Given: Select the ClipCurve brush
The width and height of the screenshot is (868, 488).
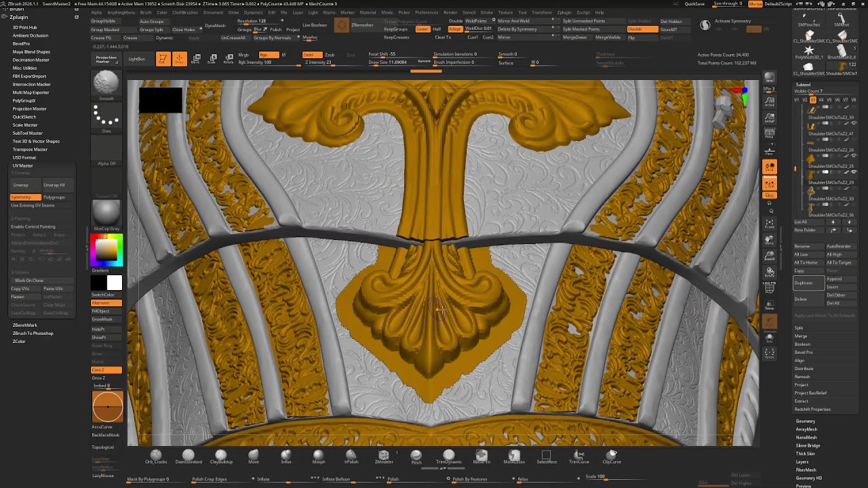Looking at the screenshot, I should pos(612,456).
